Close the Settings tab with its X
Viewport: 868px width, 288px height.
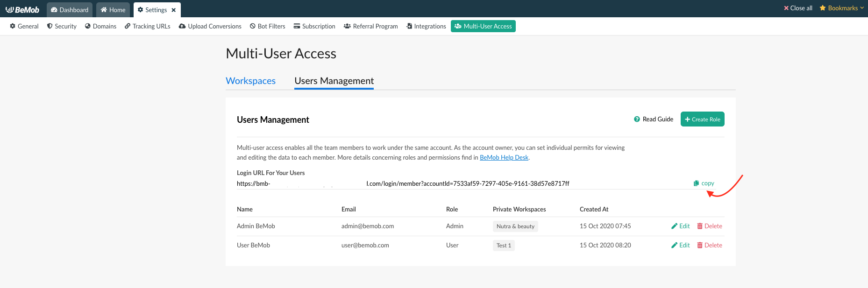click(x=174, y=10)
